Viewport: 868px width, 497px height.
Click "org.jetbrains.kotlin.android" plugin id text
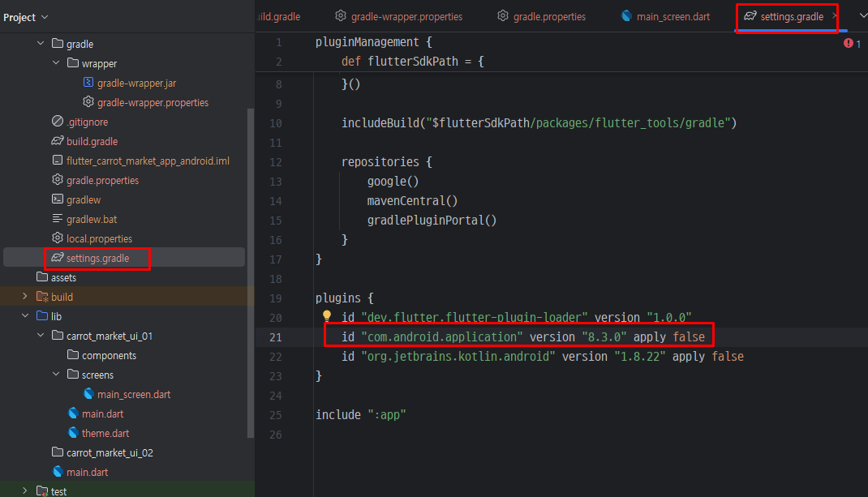click(458, 357)
